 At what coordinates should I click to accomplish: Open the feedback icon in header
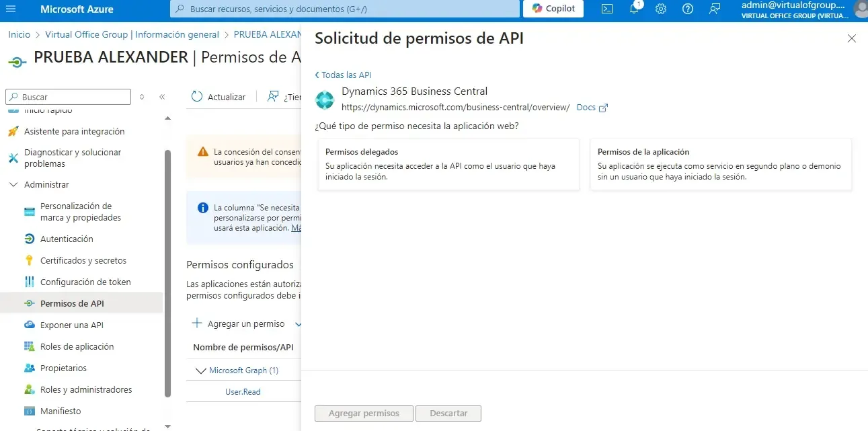[x=714, y=9]
